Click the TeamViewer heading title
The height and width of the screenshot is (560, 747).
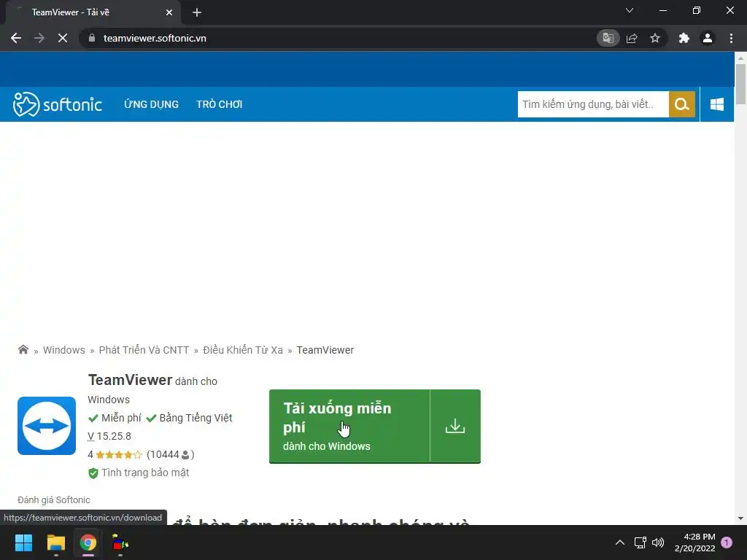click(130, 380)
